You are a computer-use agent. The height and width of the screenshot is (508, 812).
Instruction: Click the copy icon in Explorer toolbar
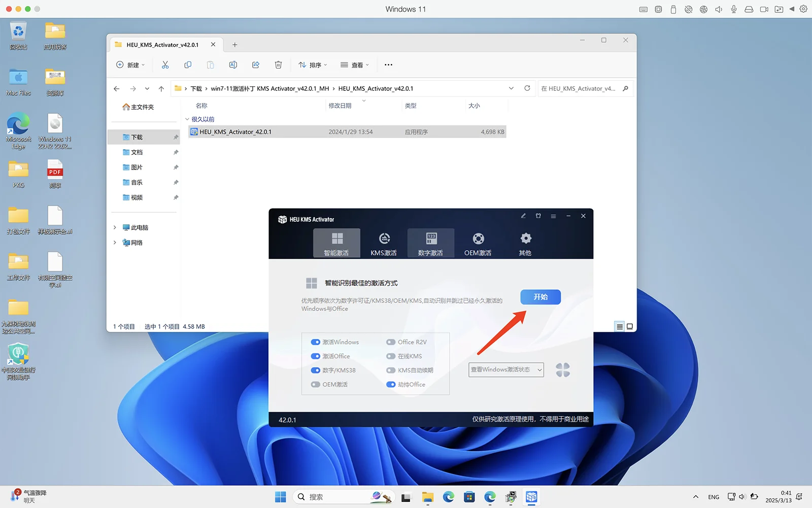click(188, 65)
